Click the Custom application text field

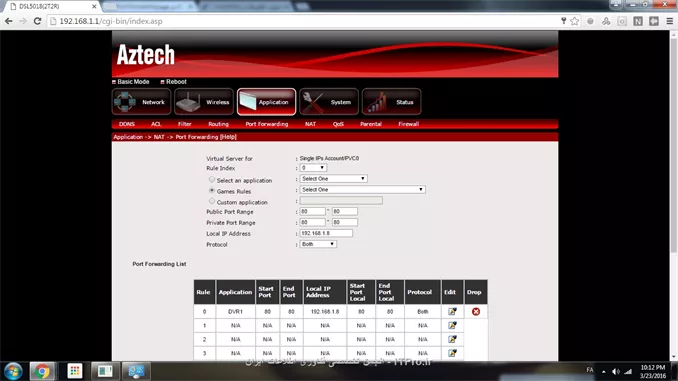341,201
